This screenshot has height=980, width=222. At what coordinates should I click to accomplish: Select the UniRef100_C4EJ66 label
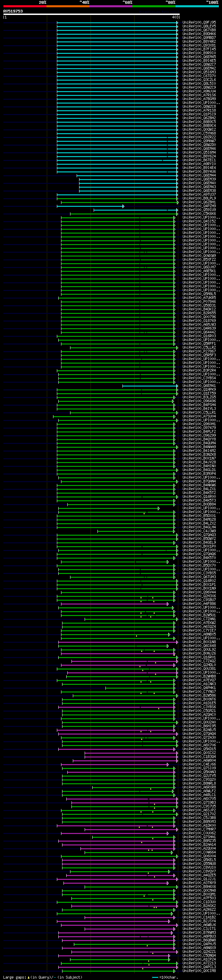click(x=199, y=764)
